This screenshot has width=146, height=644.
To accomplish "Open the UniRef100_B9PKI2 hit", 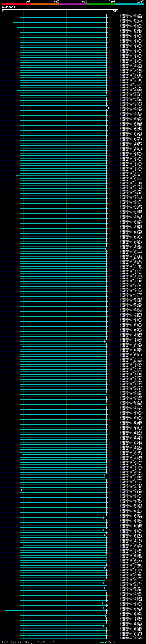I will point(131,251).
